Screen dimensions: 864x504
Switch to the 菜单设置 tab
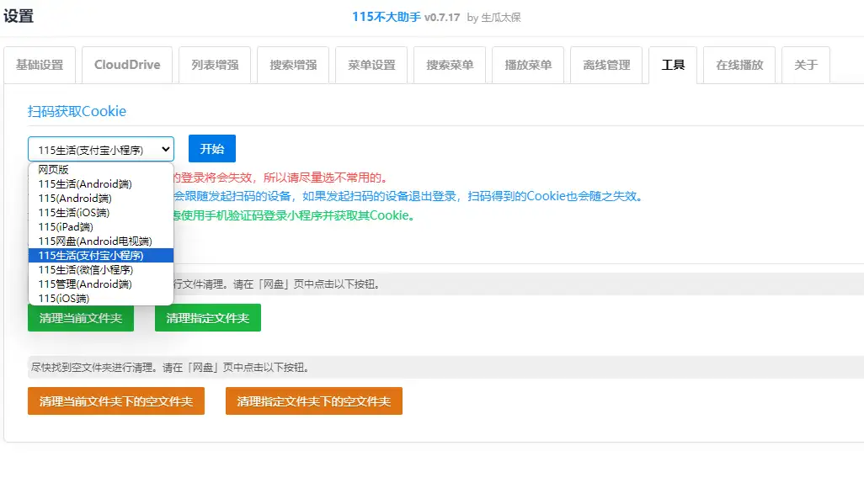point(371,64)
